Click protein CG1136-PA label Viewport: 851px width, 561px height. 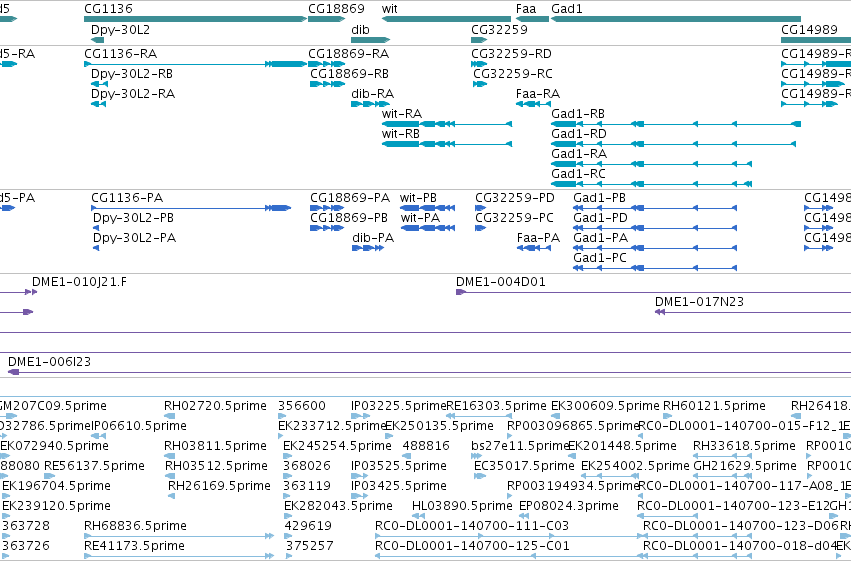(x=127, y=198)
